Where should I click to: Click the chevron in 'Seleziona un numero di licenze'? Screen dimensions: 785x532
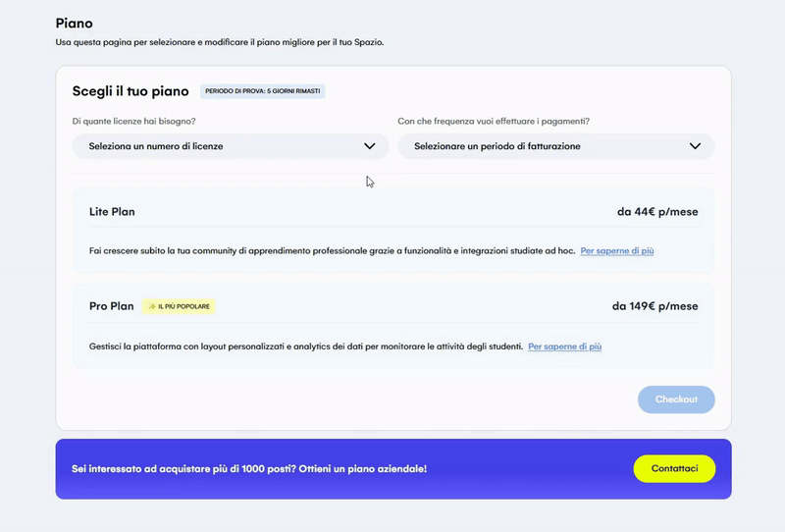pos(370,146)
